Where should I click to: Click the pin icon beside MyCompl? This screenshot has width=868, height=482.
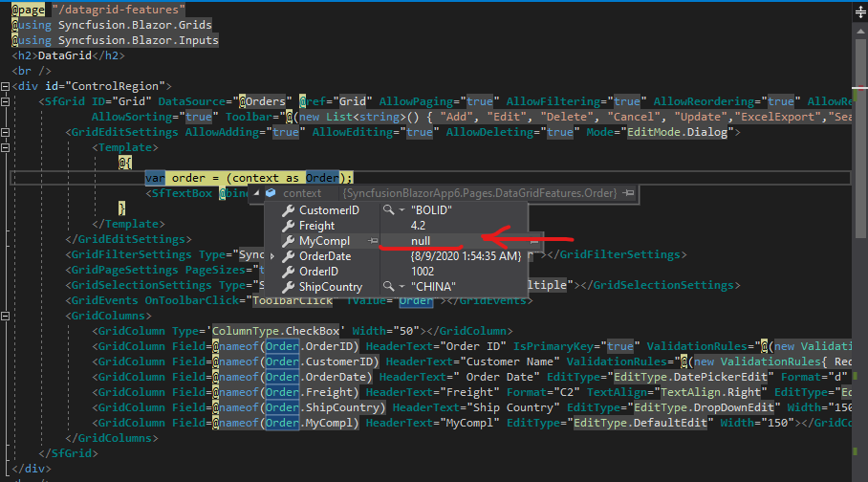pyautogui.click(x=373, y=240)
